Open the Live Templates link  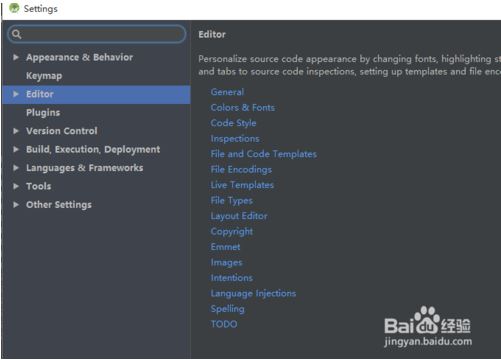click(242, 185)
